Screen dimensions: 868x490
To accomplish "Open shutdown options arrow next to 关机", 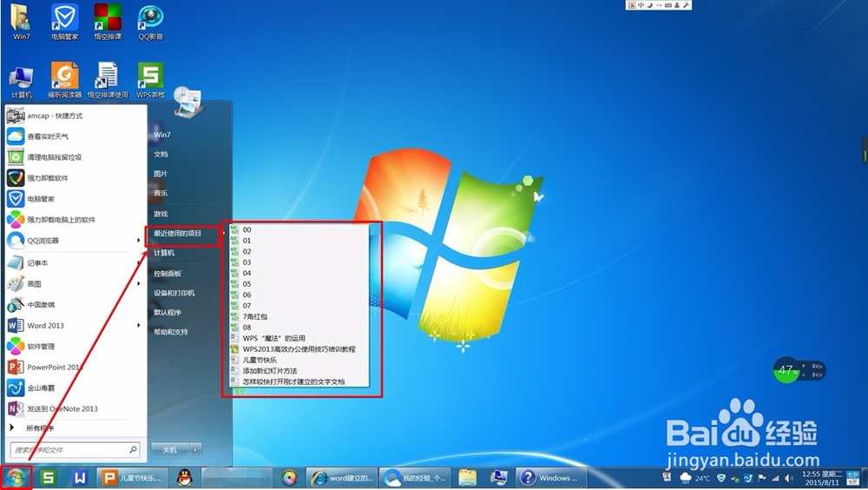I will pyautogui.click(x=195, y=449).
